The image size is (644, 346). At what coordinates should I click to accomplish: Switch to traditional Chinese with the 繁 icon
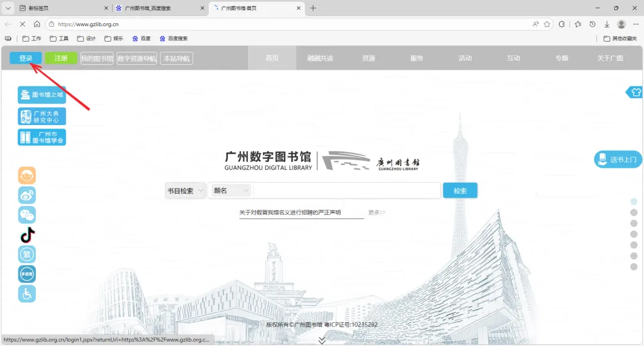[x=27, y=254]
